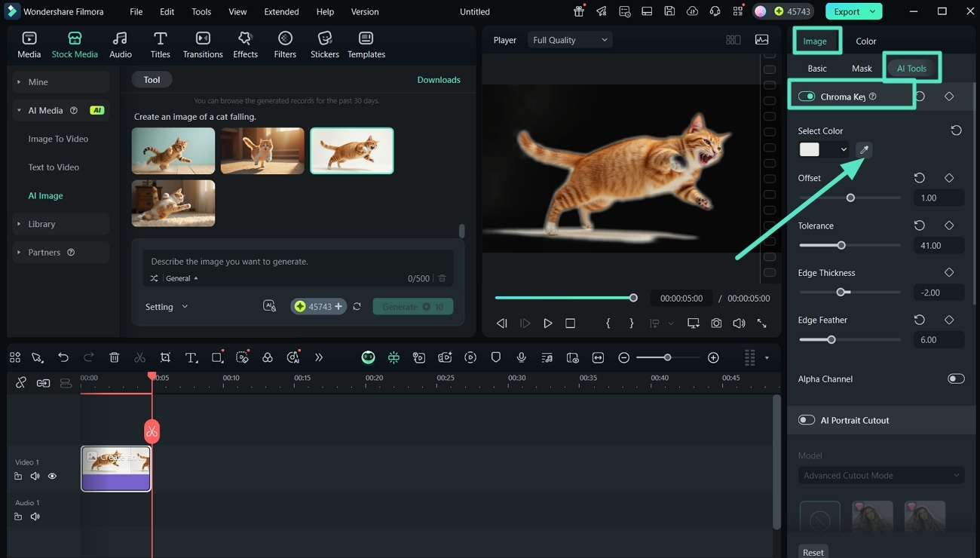Expand the Setting options
The image size is (980, 558).
(x=167, y=306)
